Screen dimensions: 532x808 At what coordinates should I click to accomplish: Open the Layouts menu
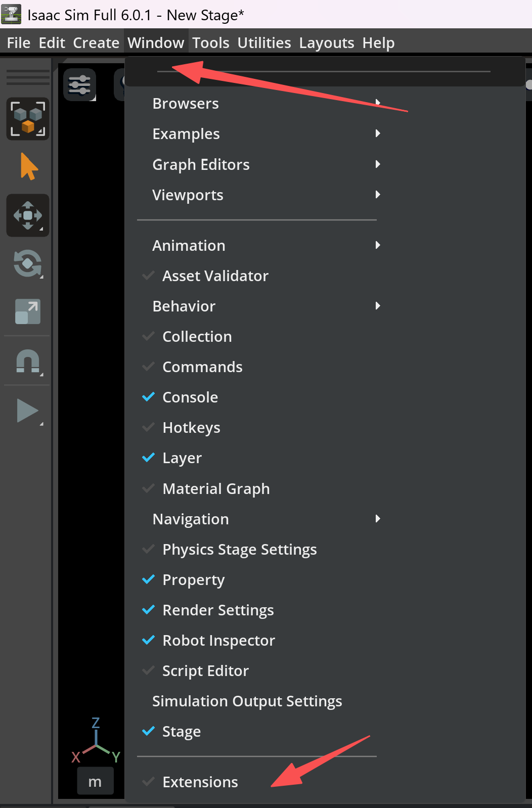327,43
